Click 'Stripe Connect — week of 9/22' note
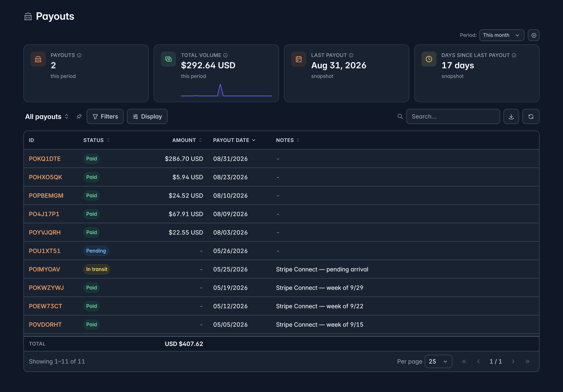 [x=319, y=306]
